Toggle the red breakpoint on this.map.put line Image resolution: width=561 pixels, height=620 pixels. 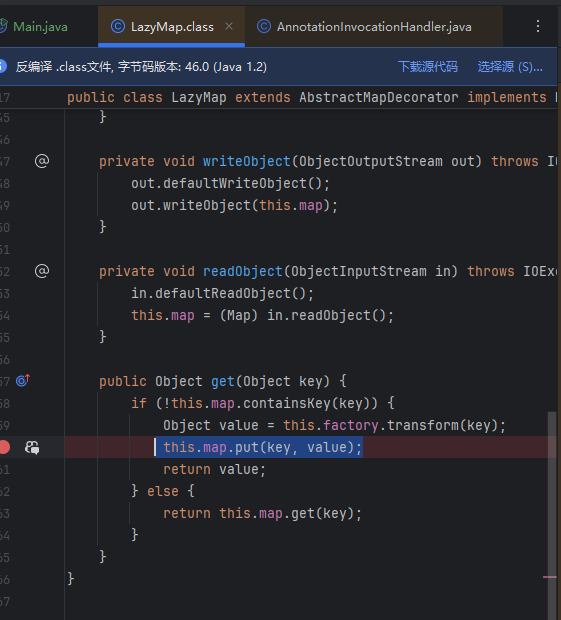(x=4, y=447)
